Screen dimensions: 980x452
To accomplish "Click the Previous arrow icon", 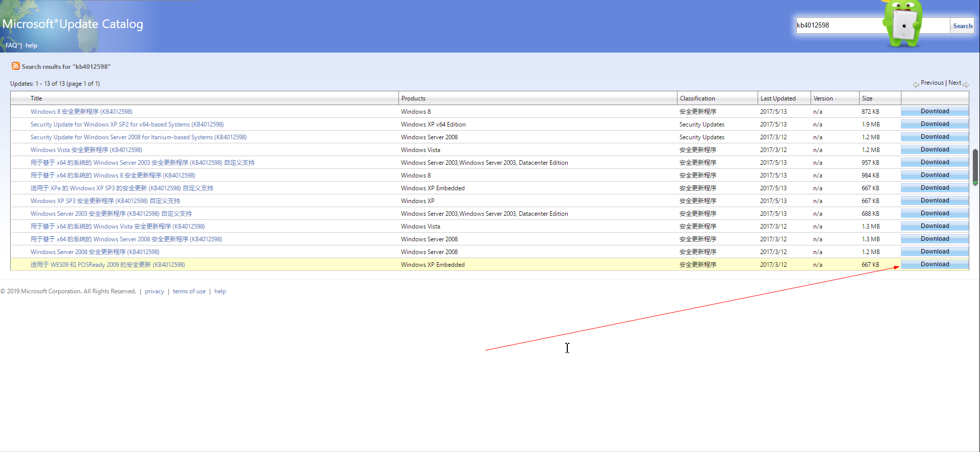I will pyautogui.click(x=916, y=85).
